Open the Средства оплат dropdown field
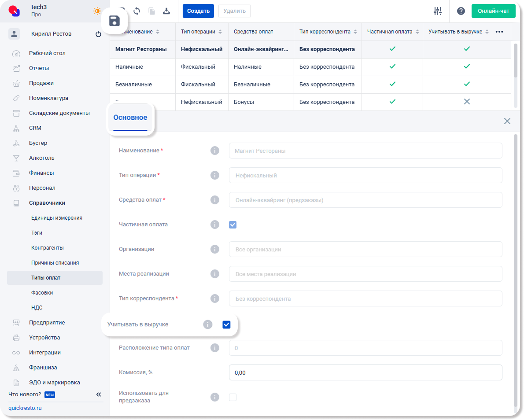 [x=365, y=200]
